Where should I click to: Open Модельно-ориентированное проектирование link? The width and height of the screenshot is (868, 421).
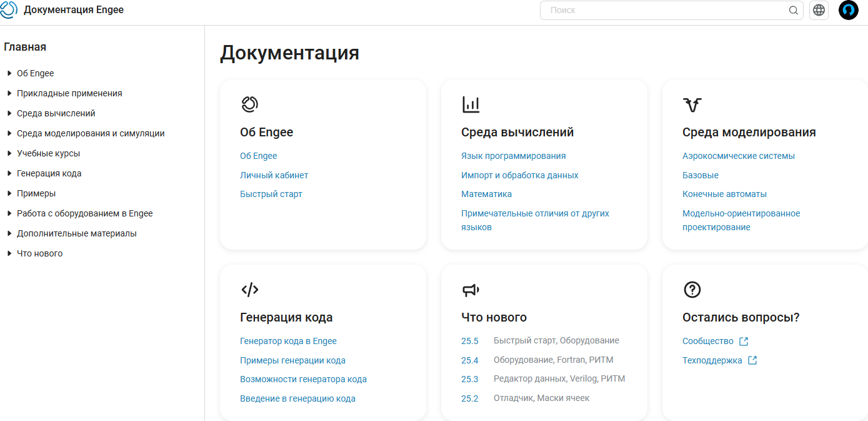(741, 220)
